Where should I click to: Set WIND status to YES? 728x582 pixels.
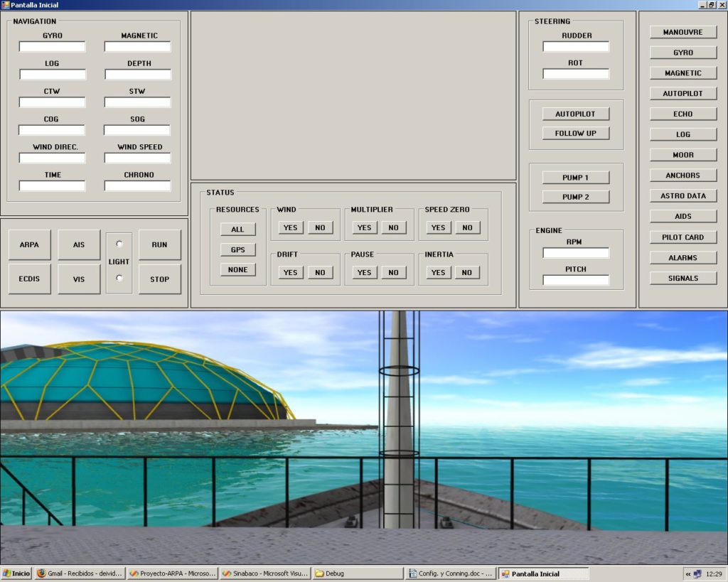[x=290, y=227]
